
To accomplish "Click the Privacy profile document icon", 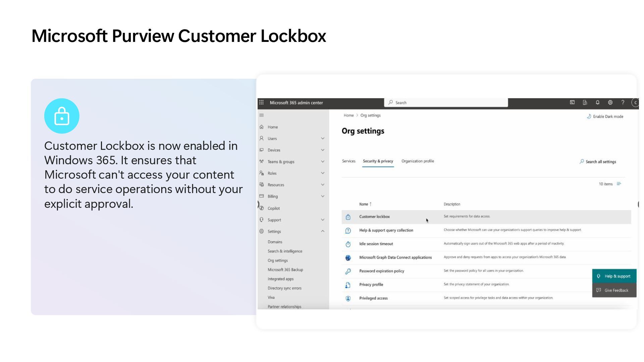I will (348, 285).
